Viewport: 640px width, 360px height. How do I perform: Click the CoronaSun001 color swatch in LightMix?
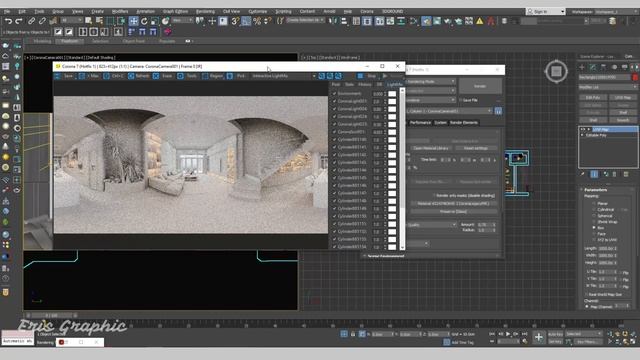coord(392,132)
